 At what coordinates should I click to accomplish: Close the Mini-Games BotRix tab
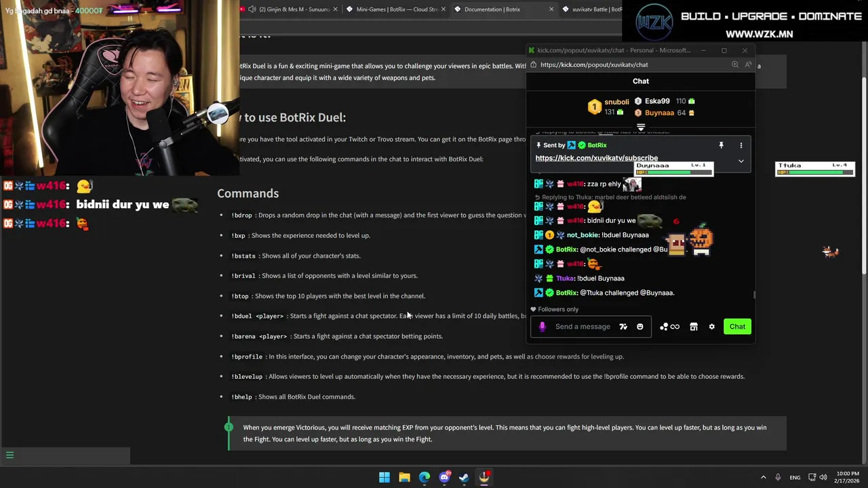pos(443,9)
